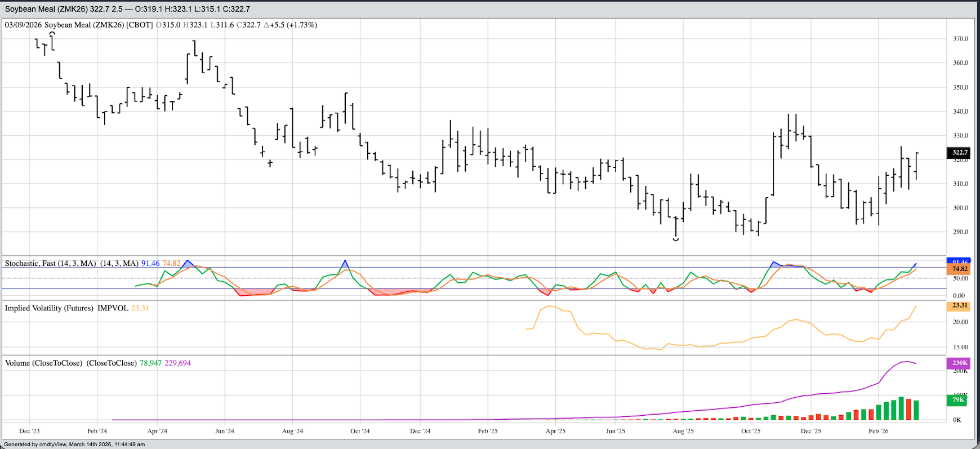This screenshot has height=449, width=980.
Task: Select Oct '25 on the time axis
Action: (750, 431)
